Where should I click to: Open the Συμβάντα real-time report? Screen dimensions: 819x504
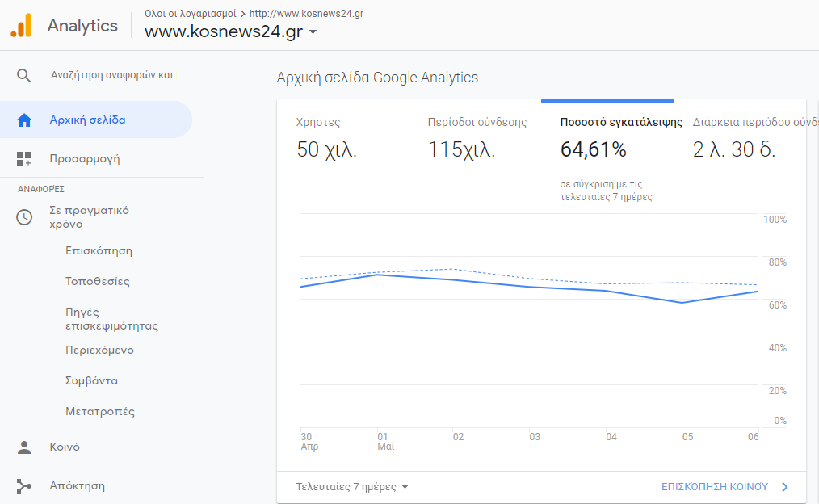(x=91, y=380)
